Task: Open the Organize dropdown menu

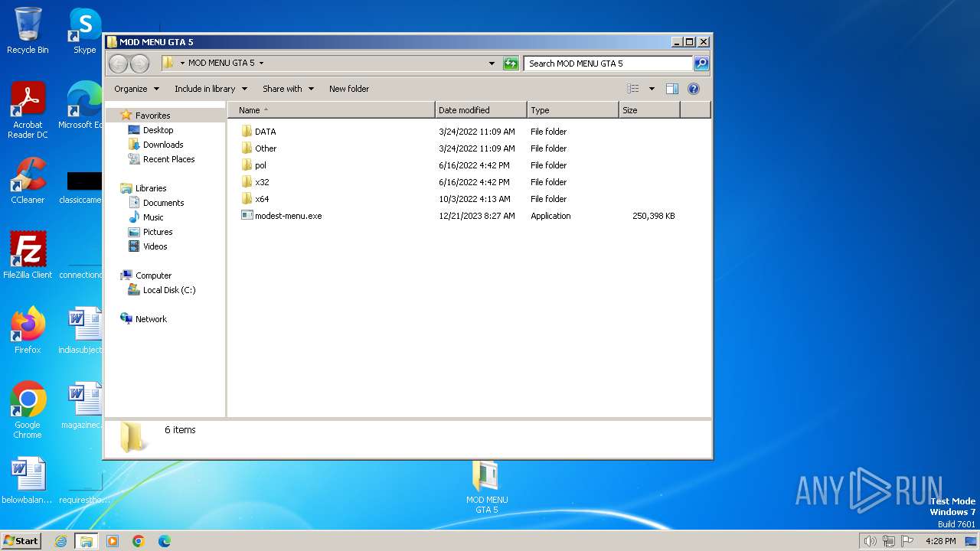Action: 137,89
